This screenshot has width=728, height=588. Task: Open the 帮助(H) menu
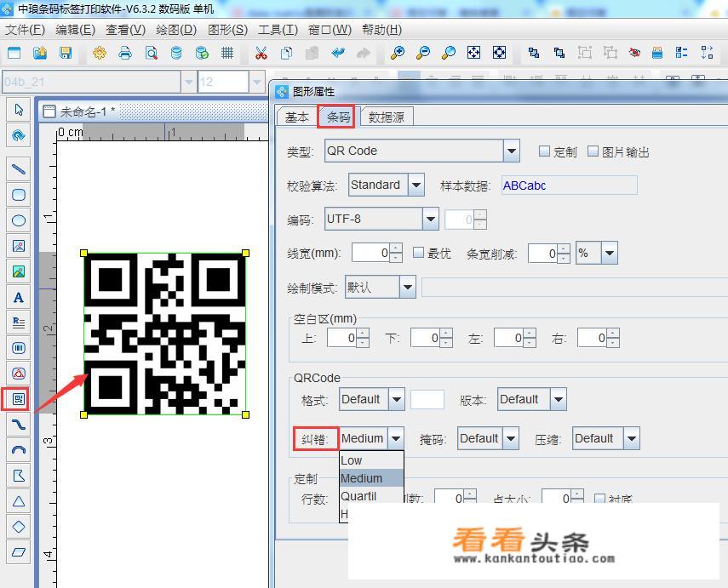tap(381, 30)
